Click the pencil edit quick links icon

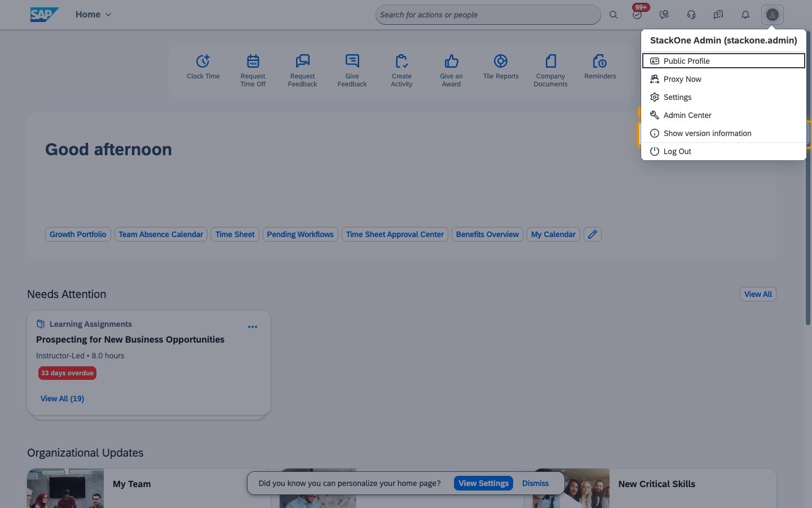tap(593, 234)
